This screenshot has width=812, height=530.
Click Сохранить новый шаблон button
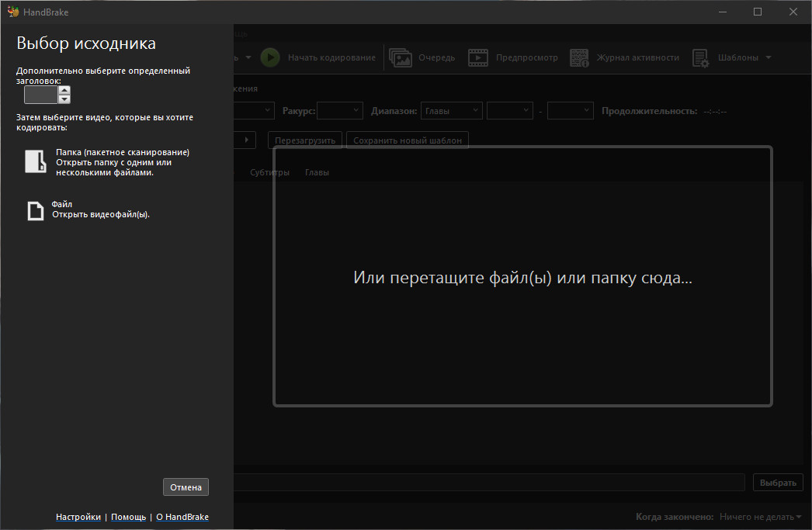tap(407, 140)
